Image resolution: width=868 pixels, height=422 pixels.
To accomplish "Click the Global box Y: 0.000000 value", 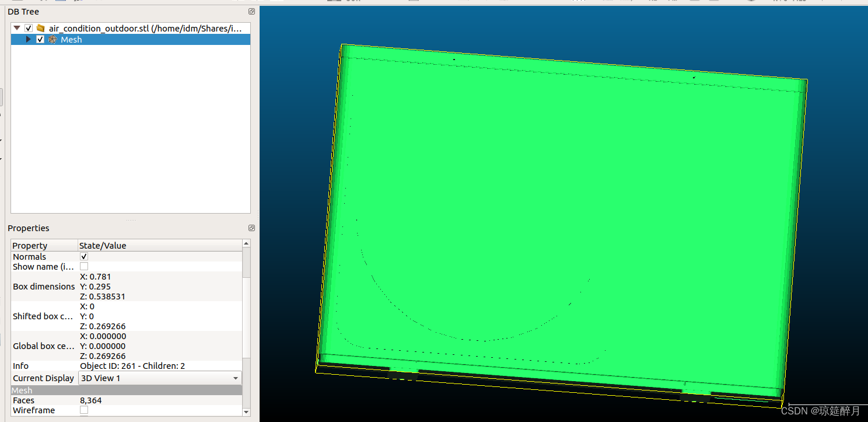I will (103, 346).
